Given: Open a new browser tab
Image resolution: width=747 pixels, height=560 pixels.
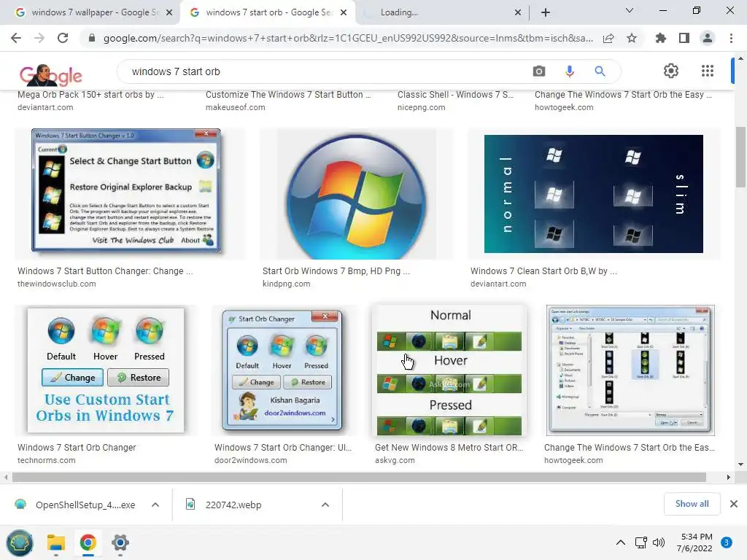Looking at the screenshot, I should 546,12.
